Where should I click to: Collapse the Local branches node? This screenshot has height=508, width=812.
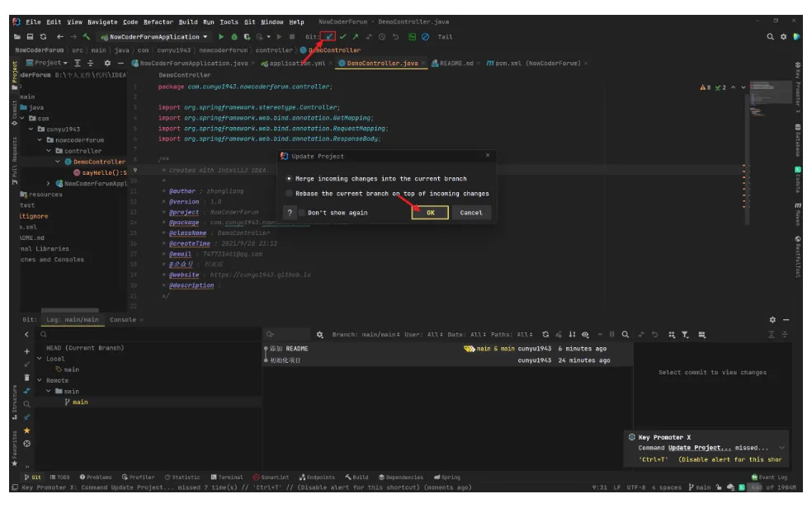[x=40, y=359]
